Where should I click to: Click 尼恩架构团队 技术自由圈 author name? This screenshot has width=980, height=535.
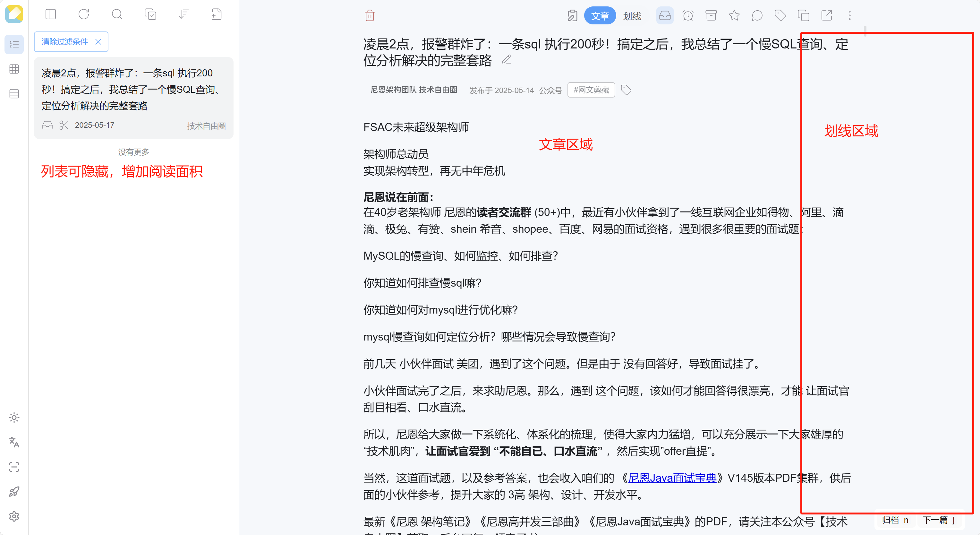pos(413,90)
